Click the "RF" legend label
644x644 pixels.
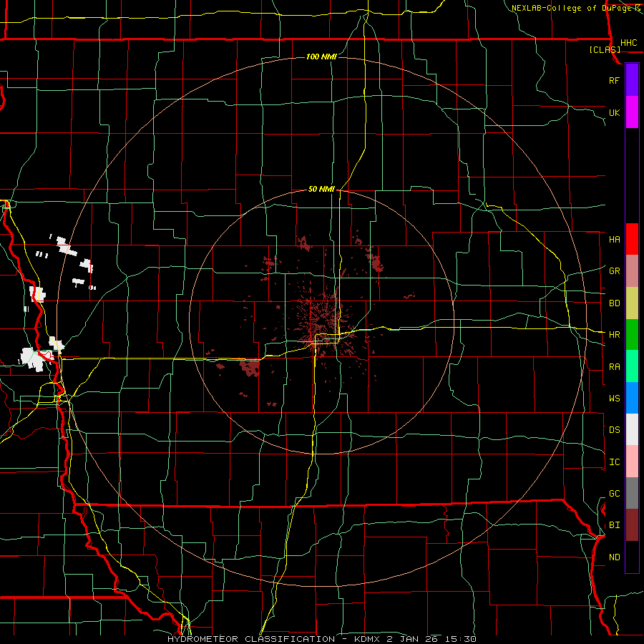[x=615, y=80]
